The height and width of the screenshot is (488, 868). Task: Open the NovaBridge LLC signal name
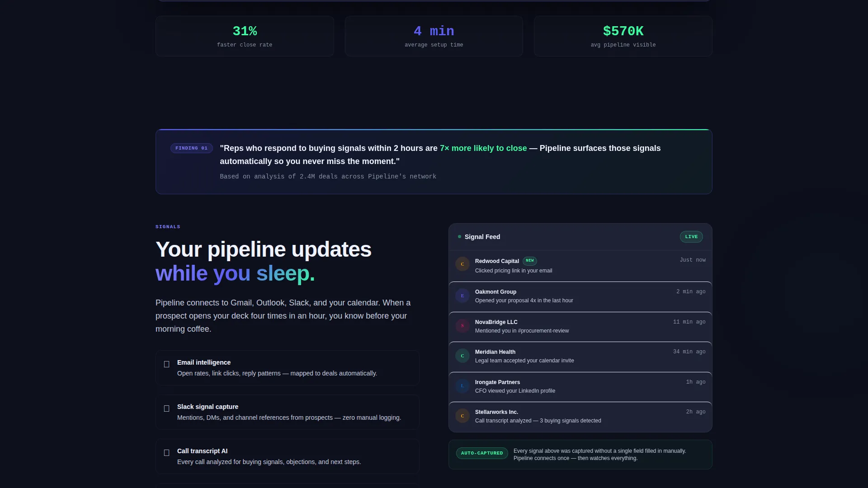[496, 322]
